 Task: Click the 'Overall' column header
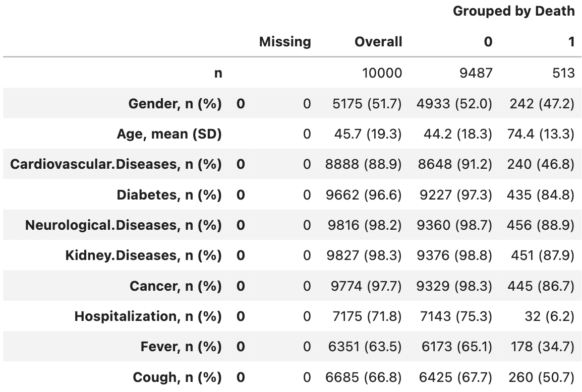378,42
